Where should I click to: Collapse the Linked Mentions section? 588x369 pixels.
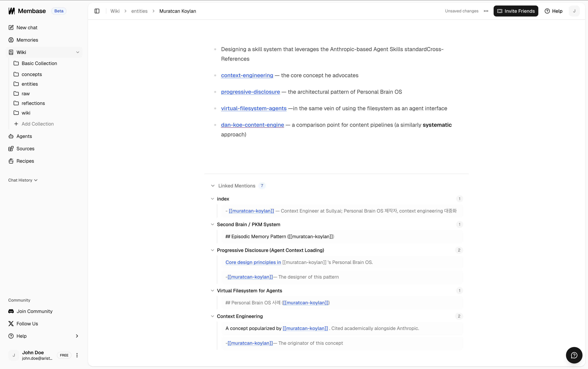(213, 186)
